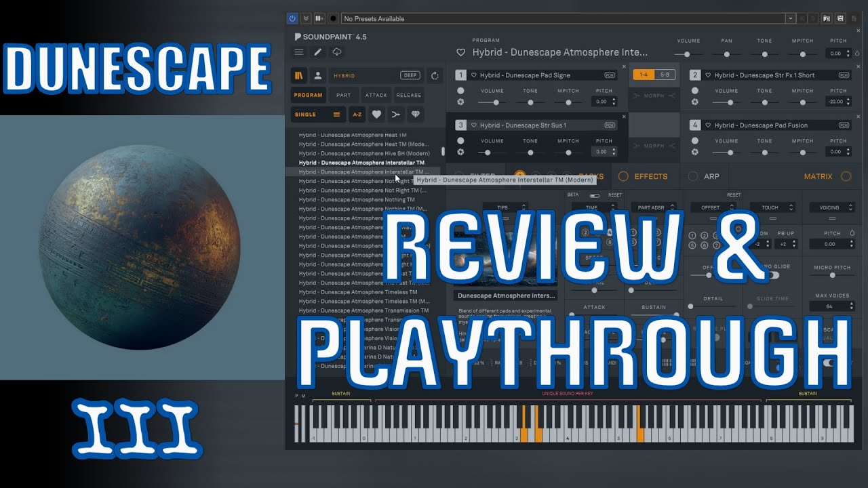Click the cloud download icon
This screenshot has width=868, height=488.
coord(336,52)
